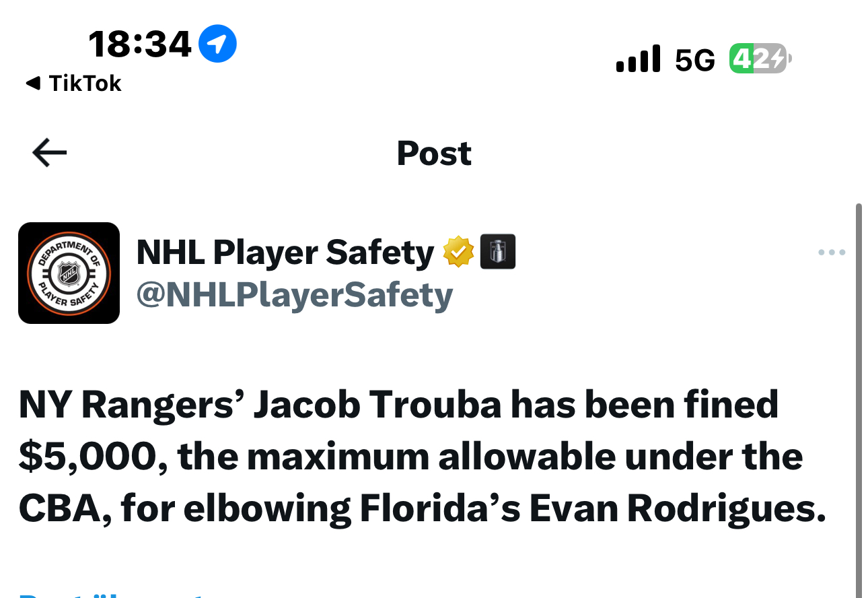Tap the 5G network indicator

[694, 61]
